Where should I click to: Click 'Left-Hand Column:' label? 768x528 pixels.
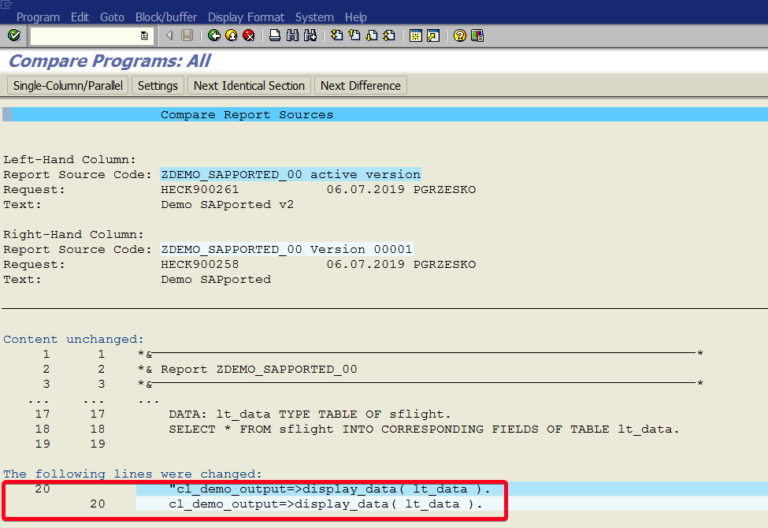pyautogui.click(x=70, y=160)
